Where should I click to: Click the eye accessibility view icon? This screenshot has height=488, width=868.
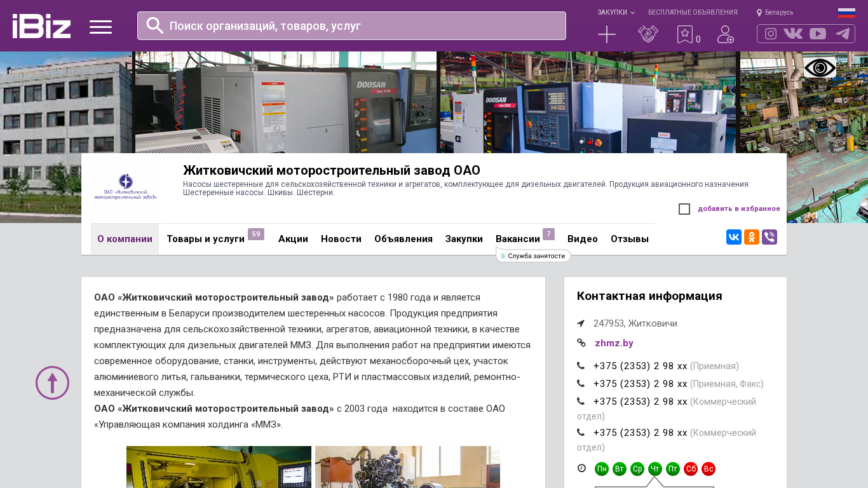coord(820,67)
